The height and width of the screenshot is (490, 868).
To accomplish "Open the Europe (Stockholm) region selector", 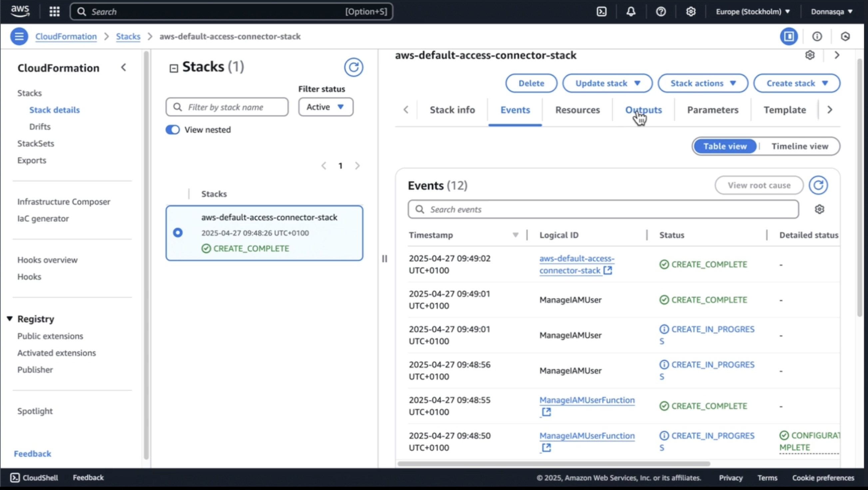I will [753, 11].
